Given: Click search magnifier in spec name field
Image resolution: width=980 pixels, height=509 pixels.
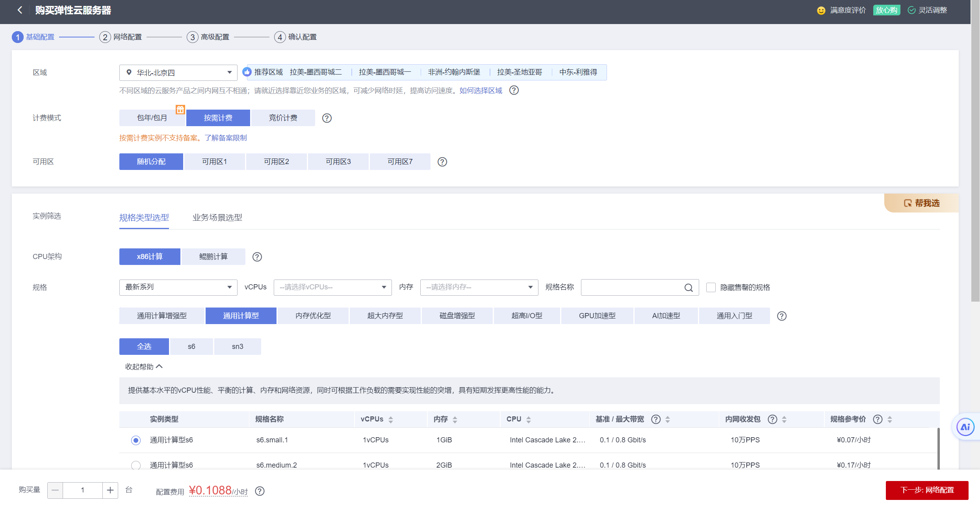Looking at the screenshot, I should click(x=688, y=288).
